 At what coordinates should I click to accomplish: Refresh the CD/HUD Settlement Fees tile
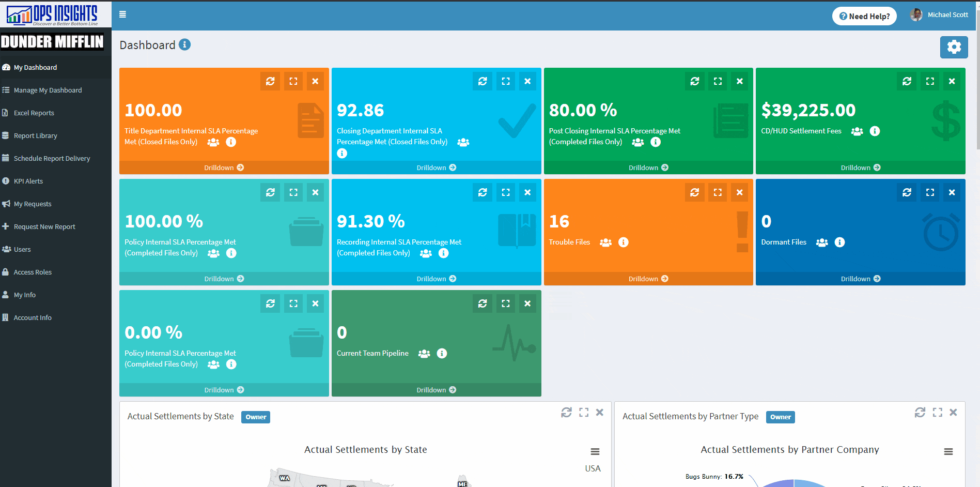pos(907,81)
